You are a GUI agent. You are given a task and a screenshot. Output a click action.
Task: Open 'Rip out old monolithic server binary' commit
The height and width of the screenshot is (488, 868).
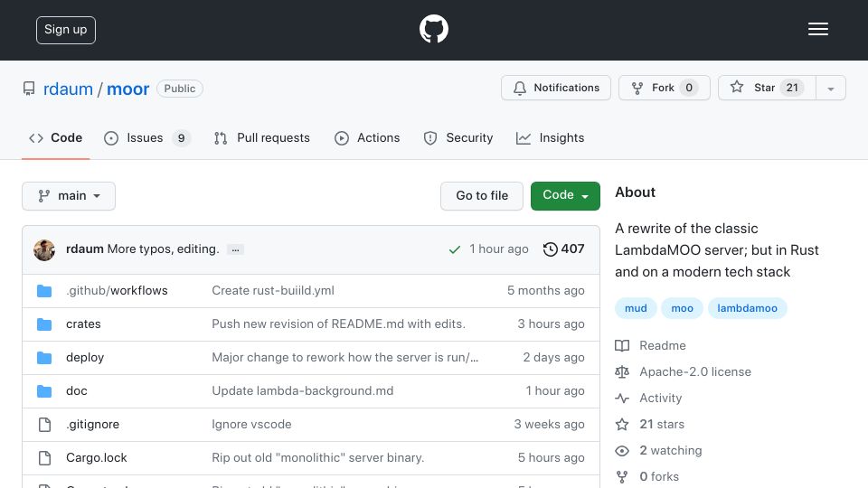click(318, 457)
